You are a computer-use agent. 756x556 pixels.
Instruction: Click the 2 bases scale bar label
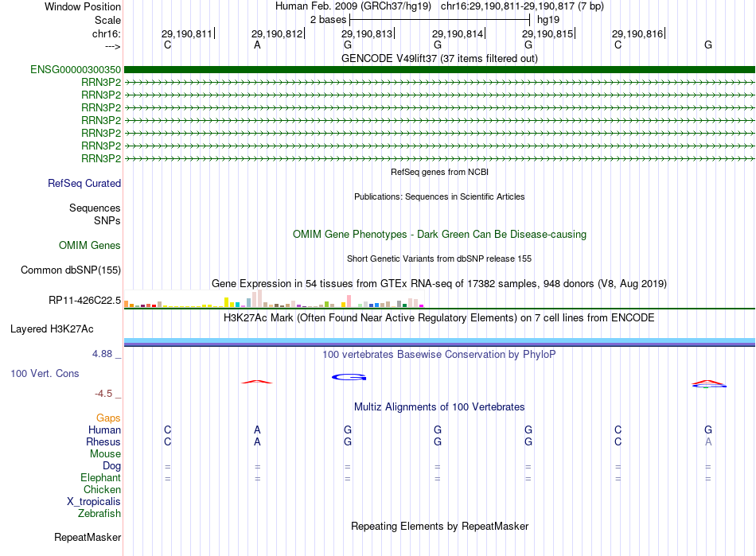(328, 20)
